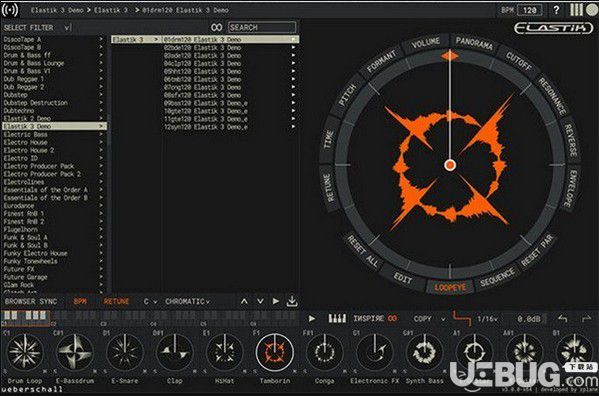Click the download arrow icon in browser bar
Viewport: 599px width, 396px height.
point(292,301)
